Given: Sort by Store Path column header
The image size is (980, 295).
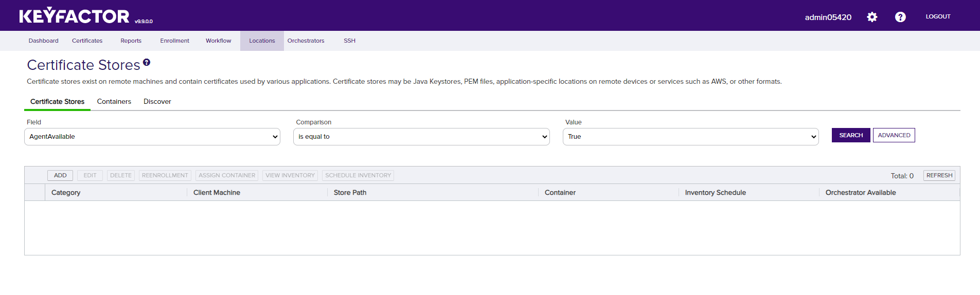Looking at the screenshot, I should 350,193.
